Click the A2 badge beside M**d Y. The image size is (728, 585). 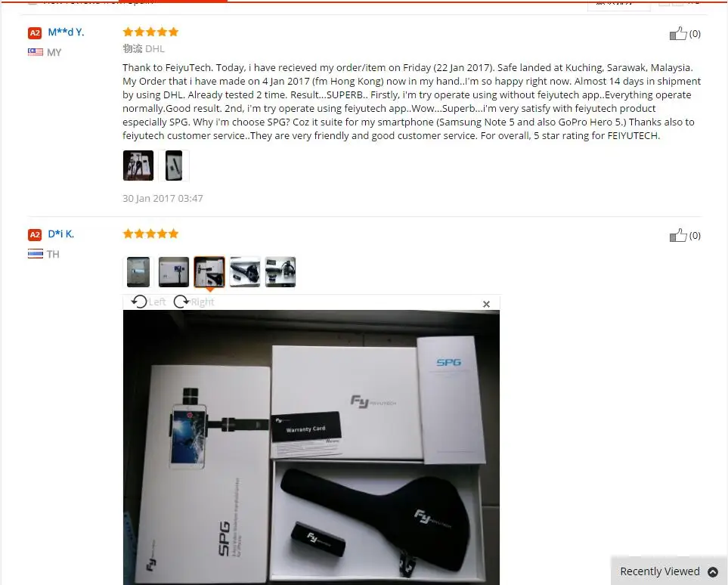click(x=35, y=33)
